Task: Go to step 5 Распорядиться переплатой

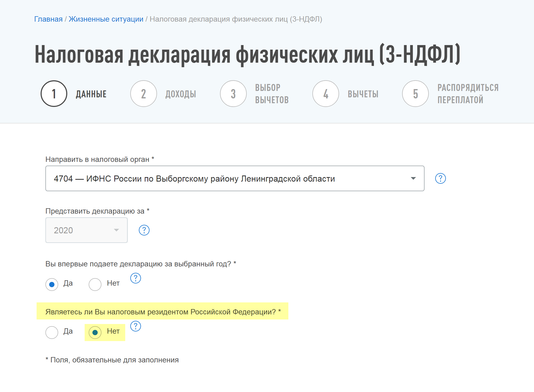Action: [x=450, y=94]
